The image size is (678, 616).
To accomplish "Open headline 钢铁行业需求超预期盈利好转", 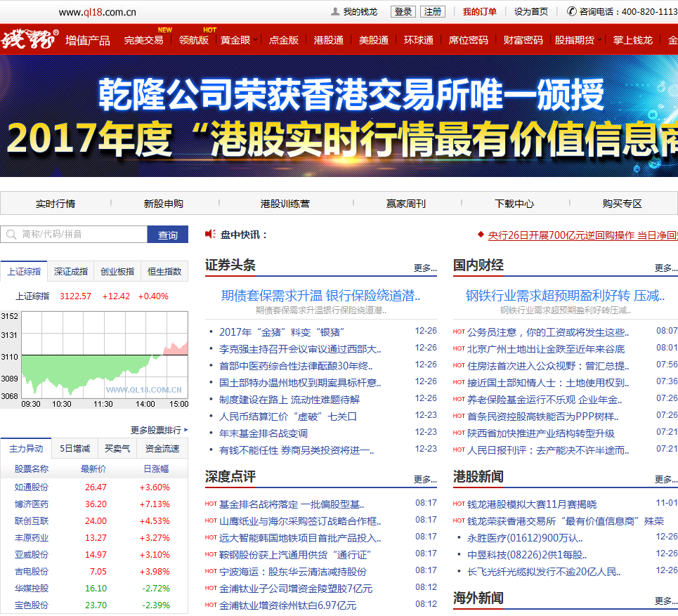I will tap(565, 296).
